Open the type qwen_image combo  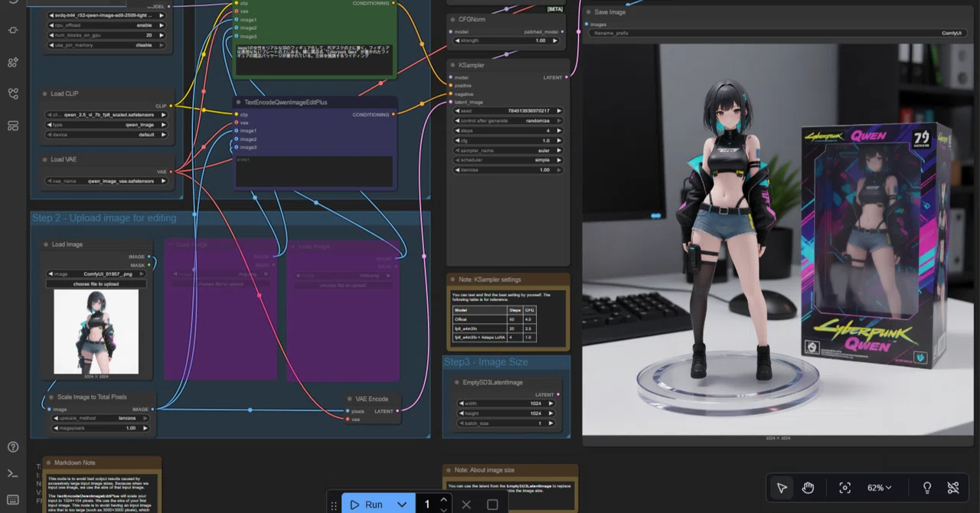tap(107, 125)
